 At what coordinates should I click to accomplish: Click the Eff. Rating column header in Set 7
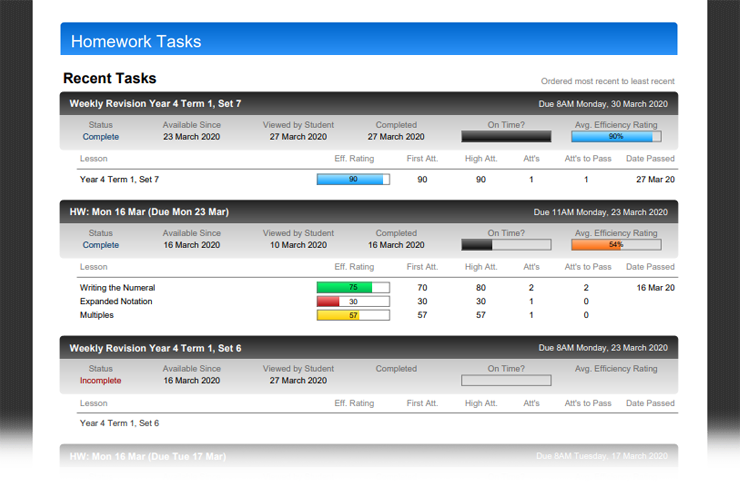click(354, 159)
